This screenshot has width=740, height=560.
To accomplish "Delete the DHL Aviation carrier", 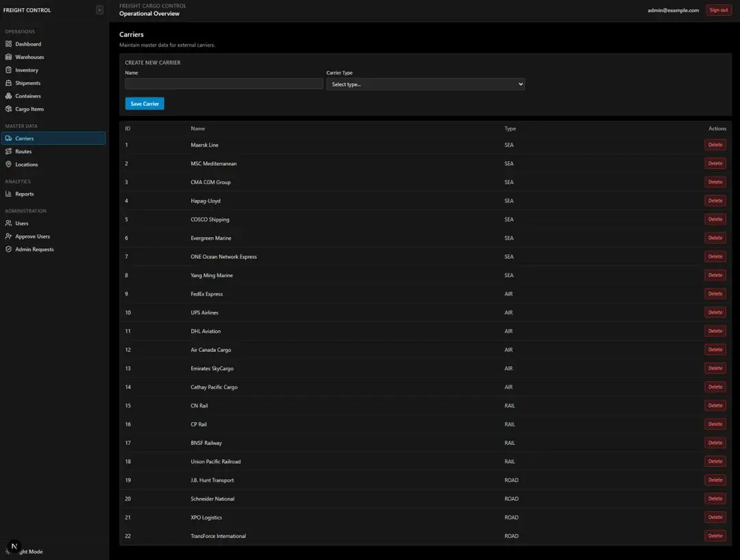I will 715,331.
